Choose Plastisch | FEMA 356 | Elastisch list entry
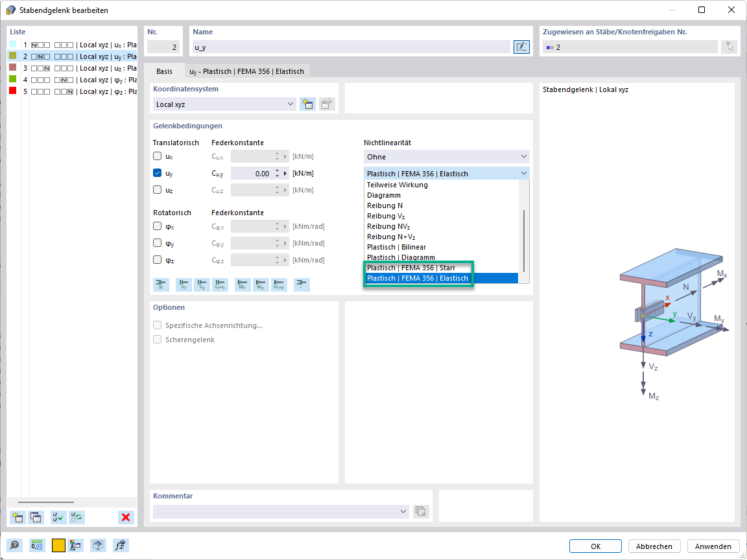The width and height of the screenshot is (747, 560). (441, 278)
